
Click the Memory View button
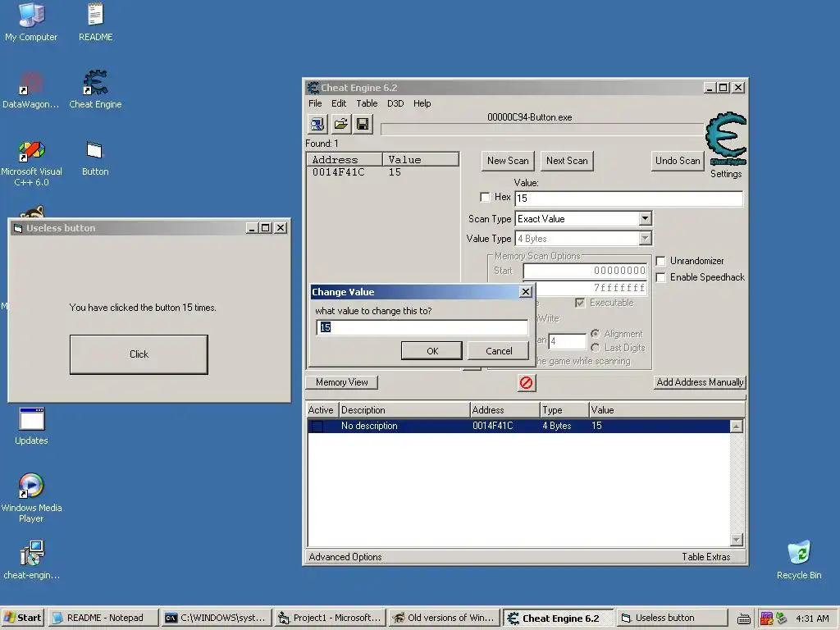tap(342, 382)
